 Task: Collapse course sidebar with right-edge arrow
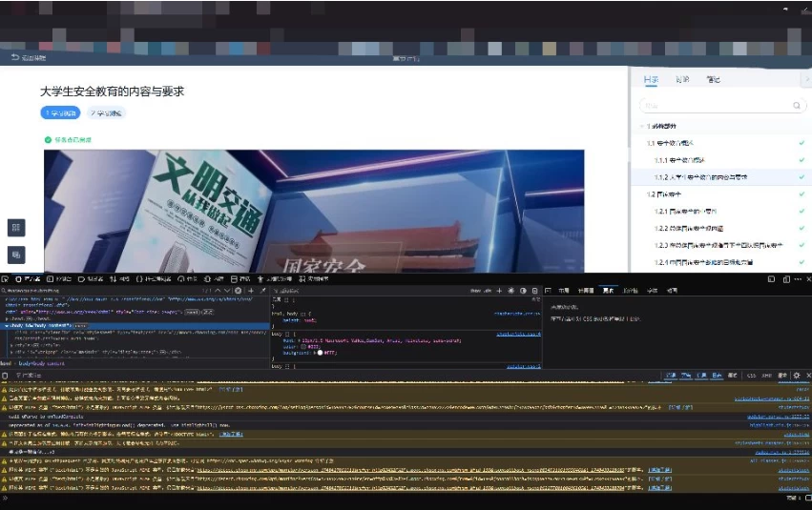807,79
